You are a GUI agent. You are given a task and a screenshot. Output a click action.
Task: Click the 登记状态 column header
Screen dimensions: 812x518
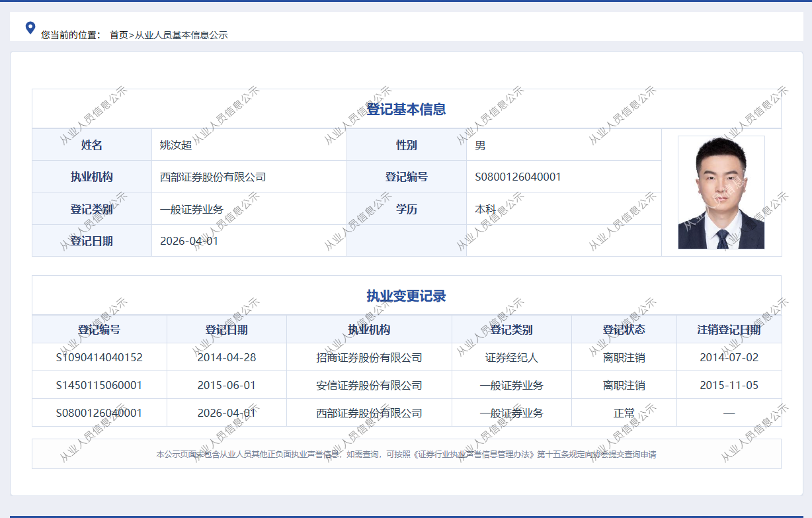click(624, 329)
